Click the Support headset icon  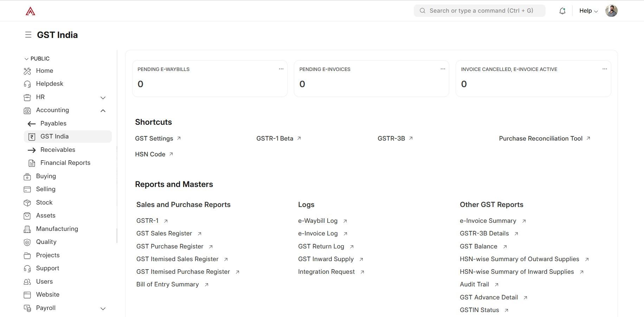tap(27, 269)
